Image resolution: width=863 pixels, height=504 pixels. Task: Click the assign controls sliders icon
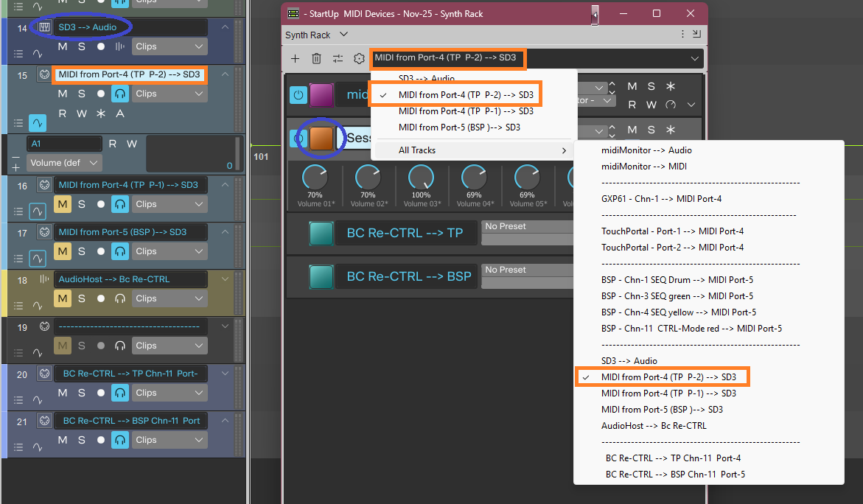[x=338, y=59]
